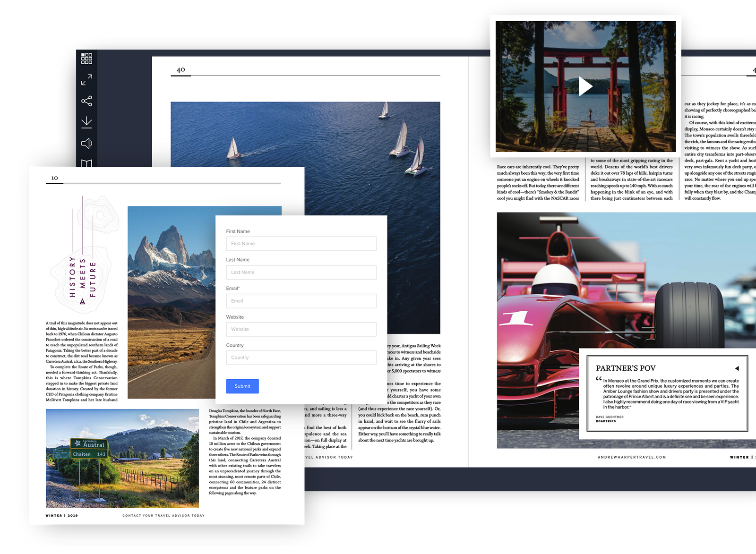Viewport: 756px width, 554px height.
Task: Open the Country selection field
Action: tap(301, 358)
